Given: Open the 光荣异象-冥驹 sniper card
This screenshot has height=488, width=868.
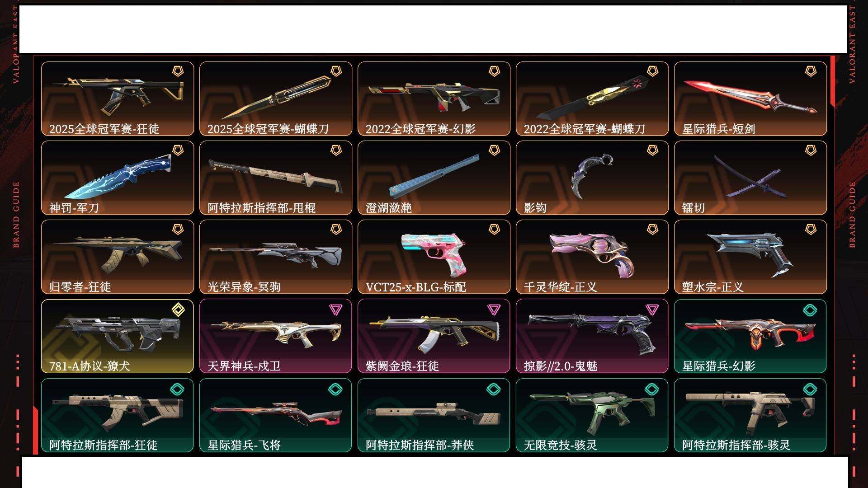Looking at the screenshot, I should pyautogui.click(x=276, y=257).
